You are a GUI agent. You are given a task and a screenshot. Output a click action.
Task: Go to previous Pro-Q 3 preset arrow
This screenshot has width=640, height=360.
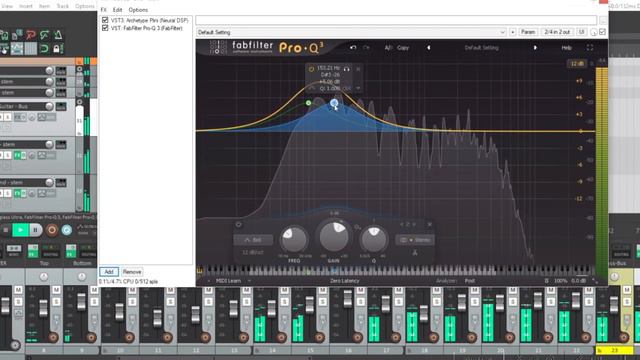(428, 48)
